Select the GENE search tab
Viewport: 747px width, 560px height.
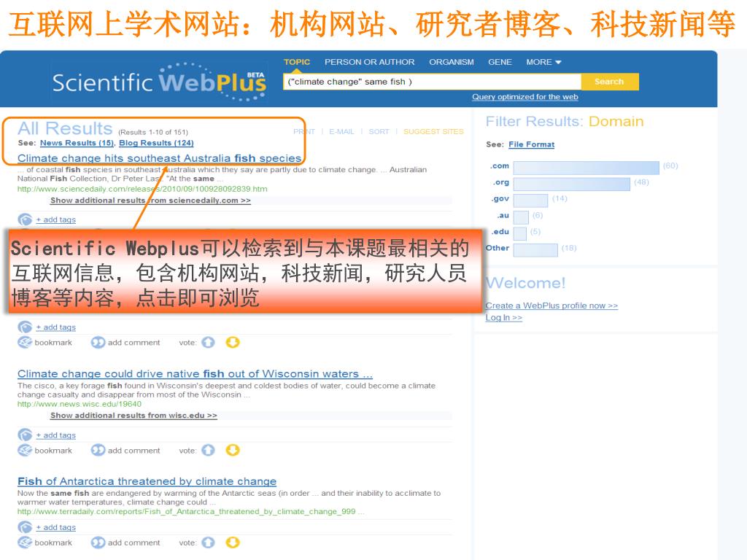pyautogui.click(x=500, y=62)
